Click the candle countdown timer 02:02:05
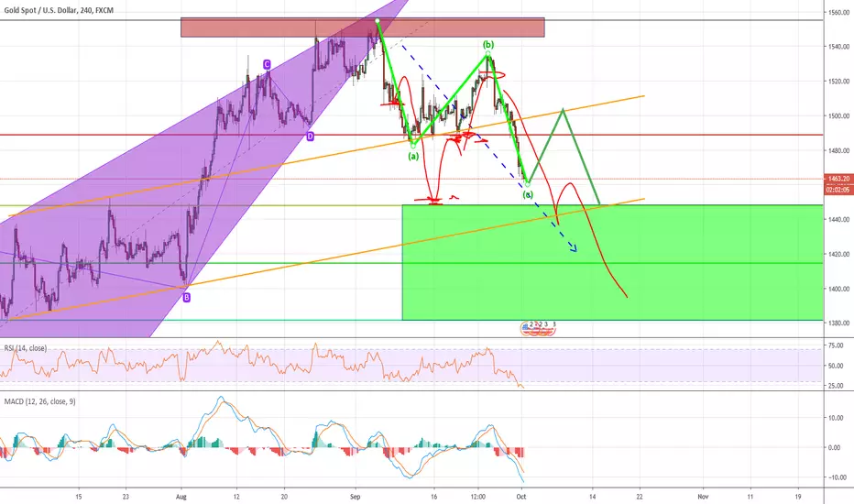The image size is (854, 504). (838, 190)
